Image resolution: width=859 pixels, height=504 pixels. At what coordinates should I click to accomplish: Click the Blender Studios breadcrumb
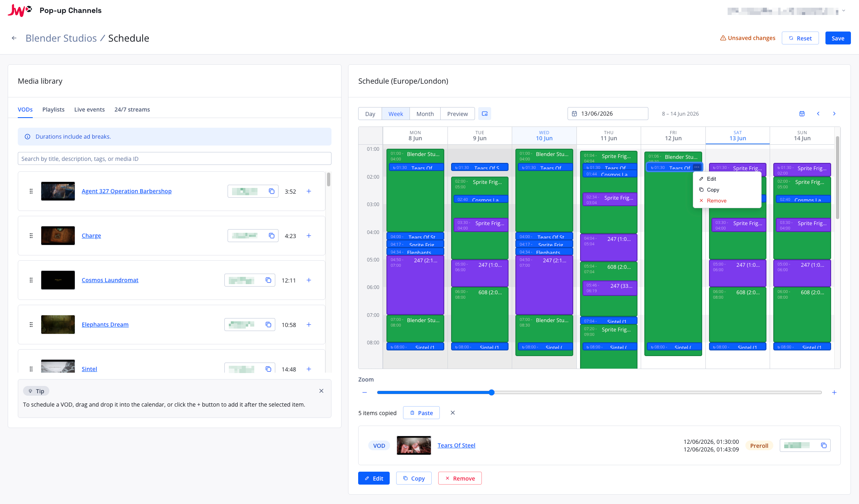coord(61,38)
